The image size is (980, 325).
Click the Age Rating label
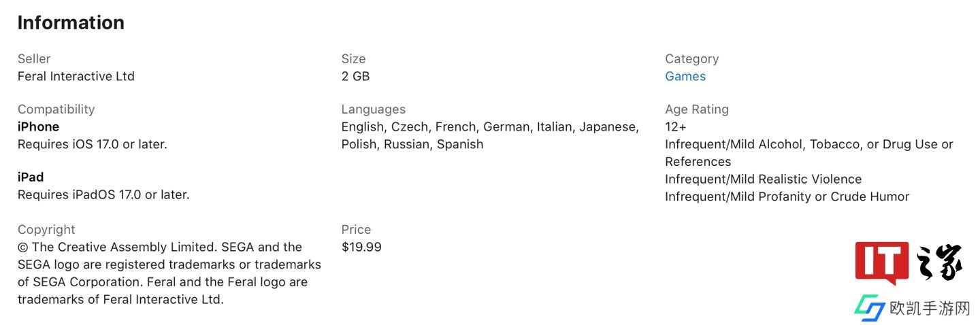click(x=697, y=109)
